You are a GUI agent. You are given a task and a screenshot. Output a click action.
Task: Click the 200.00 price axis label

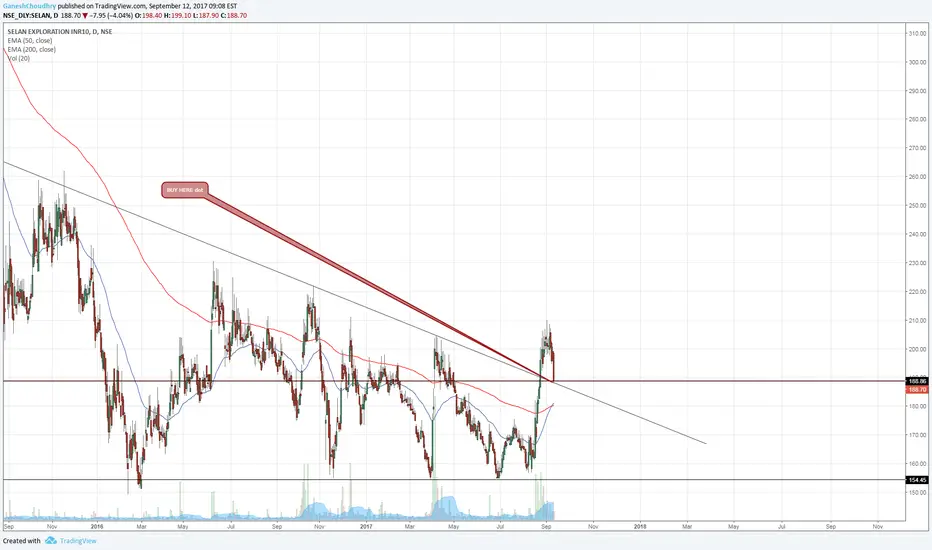point(918,349)
